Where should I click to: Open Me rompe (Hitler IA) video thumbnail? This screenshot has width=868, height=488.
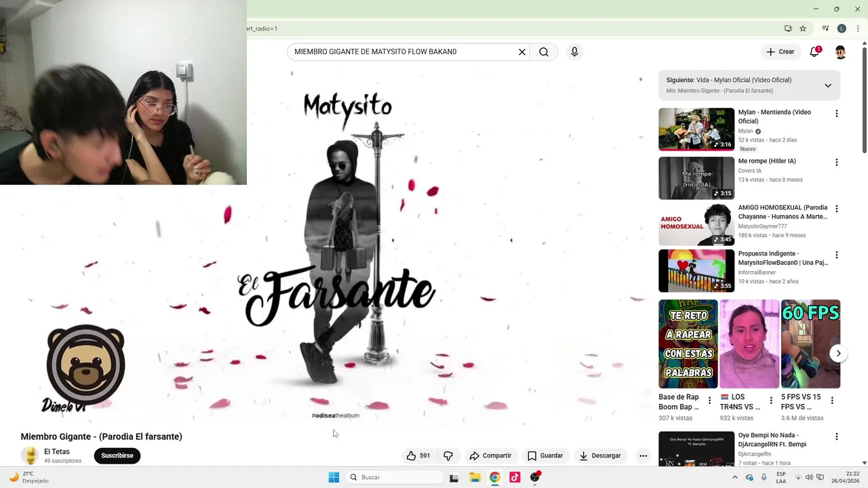pyautogui.click(x=696, y=178)
